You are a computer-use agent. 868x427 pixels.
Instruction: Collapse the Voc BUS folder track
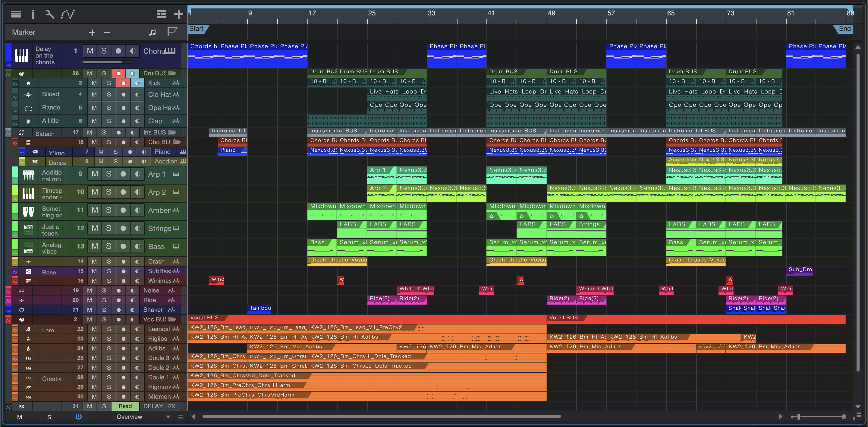tap(172, 319)
